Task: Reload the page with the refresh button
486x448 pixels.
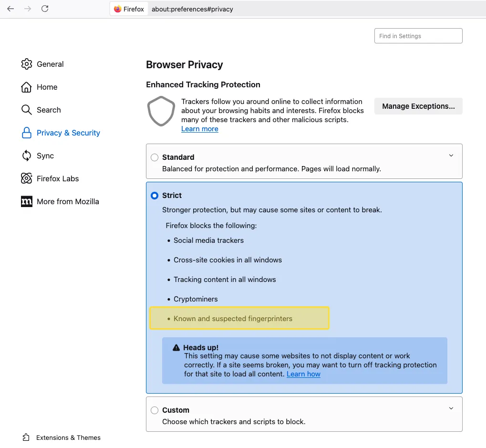Action: point(45,9)
